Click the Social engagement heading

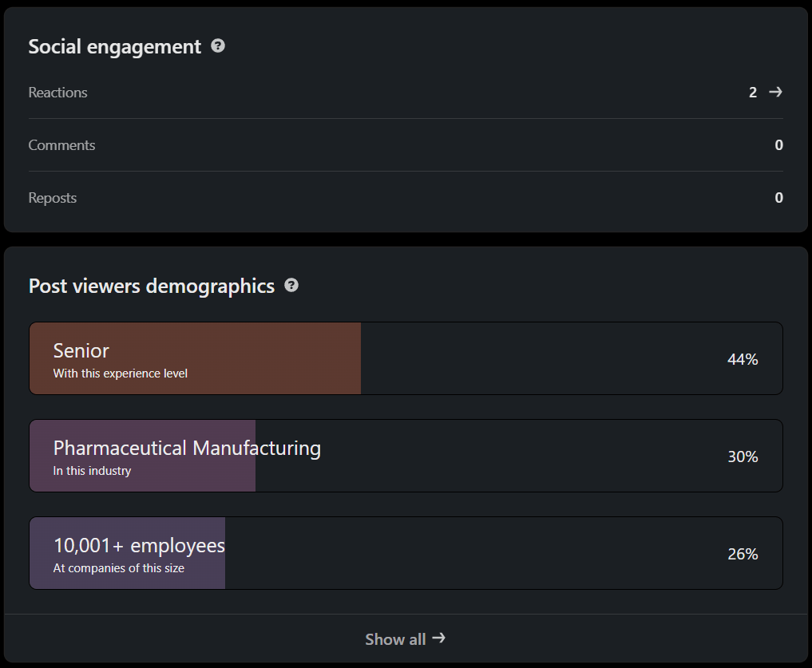coord(115,47)
